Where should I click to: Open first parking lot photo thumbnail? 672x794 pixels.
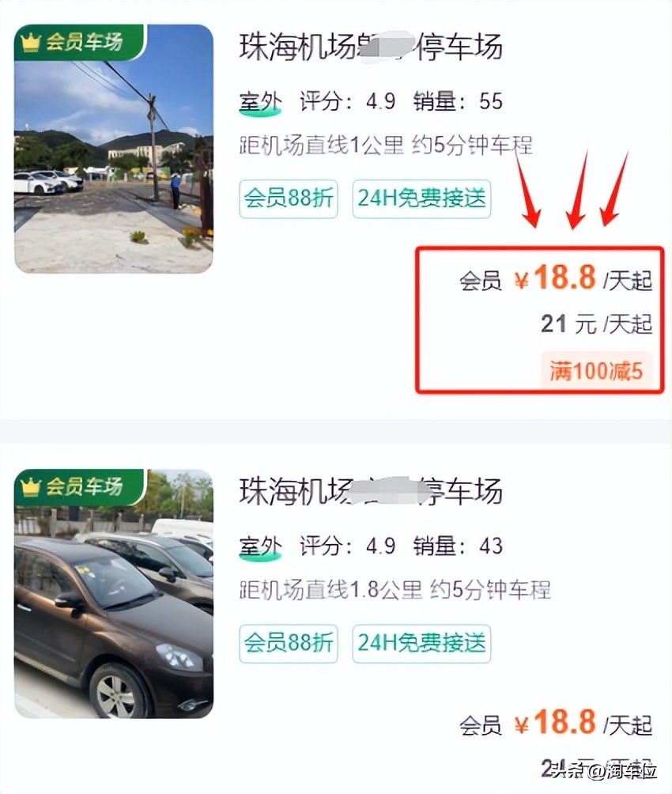tap(113, 149)
